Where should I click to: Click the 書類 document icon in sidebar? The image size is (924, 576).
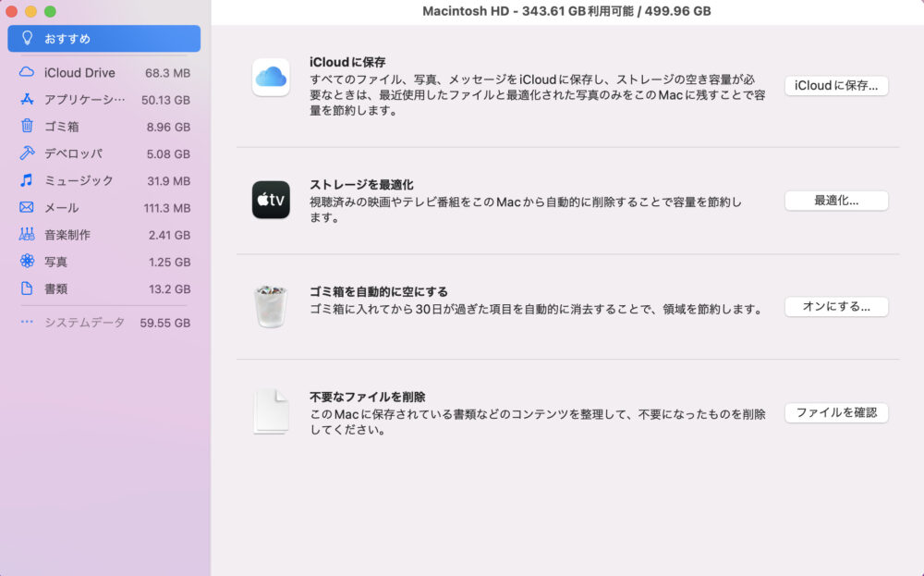point(27,288)
